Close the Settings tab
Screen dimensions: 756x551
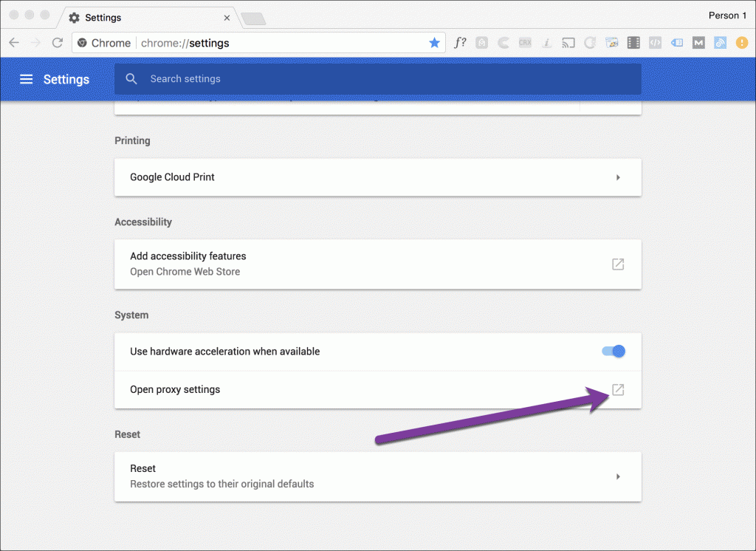pyautogui.click(x=227, y=18)
